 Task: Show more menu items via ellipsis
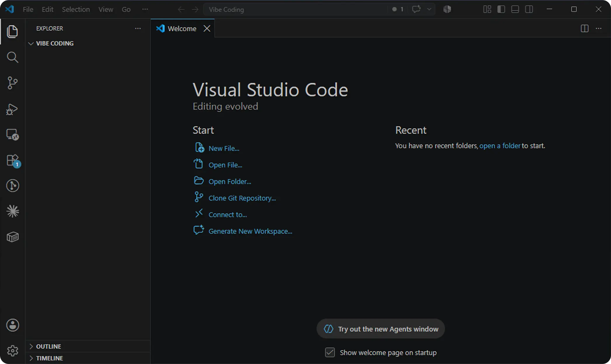tap(145, 9)
